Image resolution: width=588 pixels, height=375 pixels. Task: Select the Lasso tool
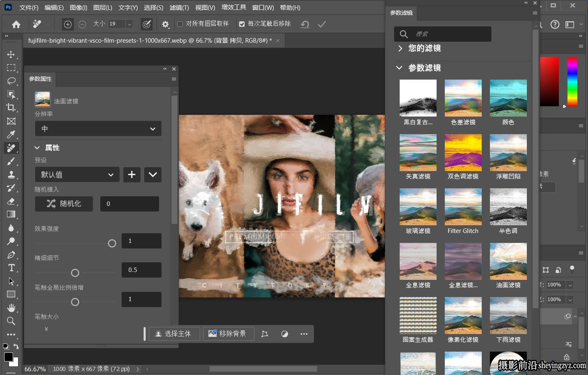(x=11, y=81)
